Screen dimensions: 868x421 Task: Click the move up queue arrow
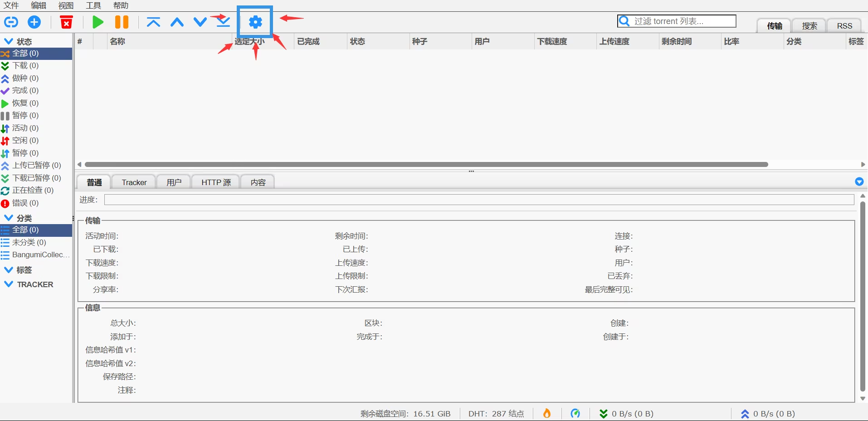click(177, 22)
